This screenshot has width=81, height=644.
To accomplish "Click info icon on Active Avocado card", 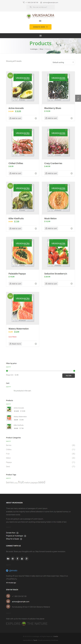I will pos(36,118).
